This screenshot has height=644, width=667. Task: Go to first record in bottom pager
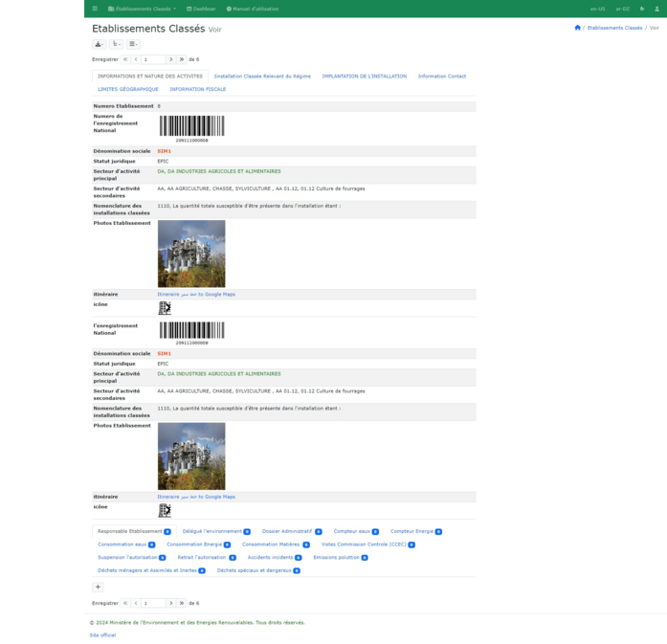(x=125, y=603)
